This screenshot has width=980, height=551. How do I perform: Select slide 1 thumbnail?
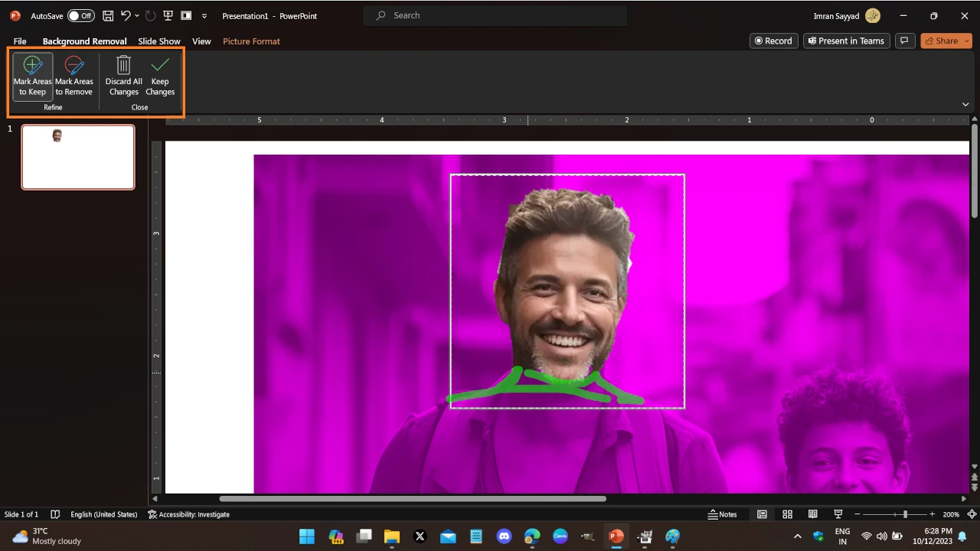(x=78, y=157)
